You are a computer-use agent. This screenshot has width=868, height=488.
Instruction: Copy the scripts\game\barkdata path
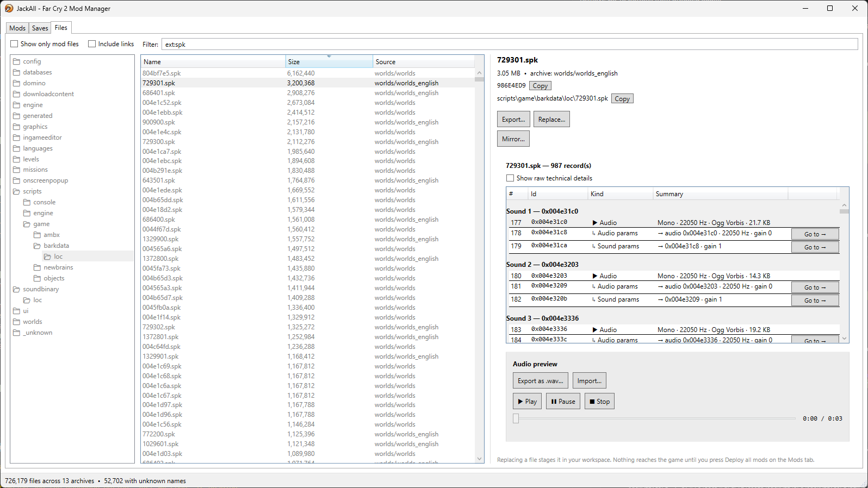coord(622,99)
